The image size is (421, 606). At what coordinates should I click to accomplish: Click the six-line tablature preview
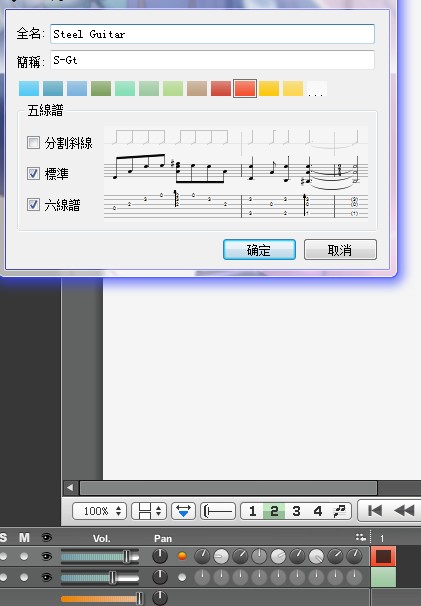236,205
